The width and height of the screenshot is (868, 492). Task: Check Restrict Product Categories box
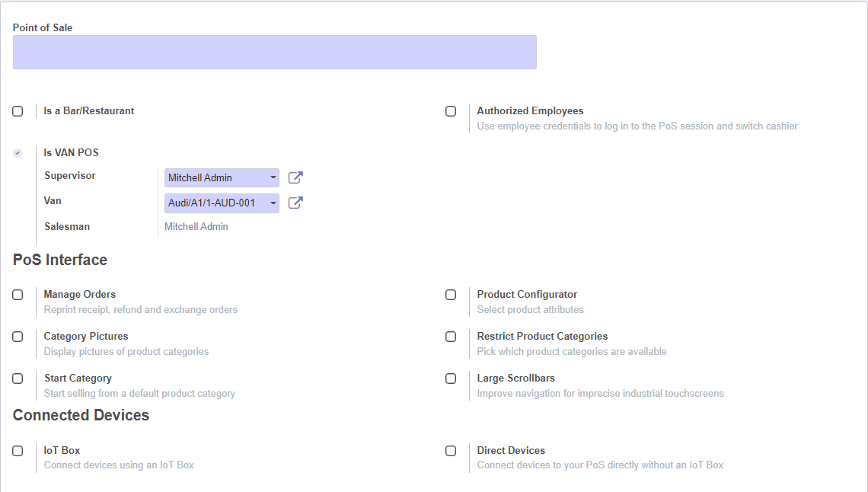(451, 337)
